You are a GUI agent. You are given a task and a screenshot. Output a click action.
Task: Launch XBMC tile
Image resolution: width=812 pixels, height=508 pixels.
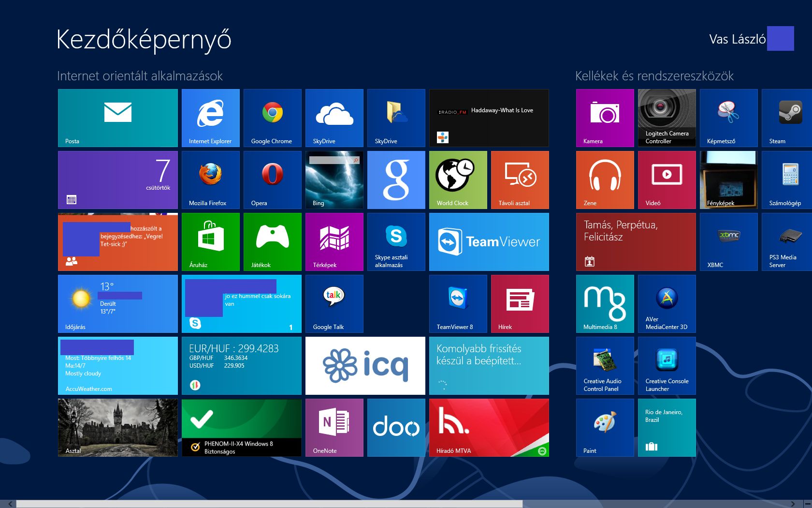coord(729,242)
